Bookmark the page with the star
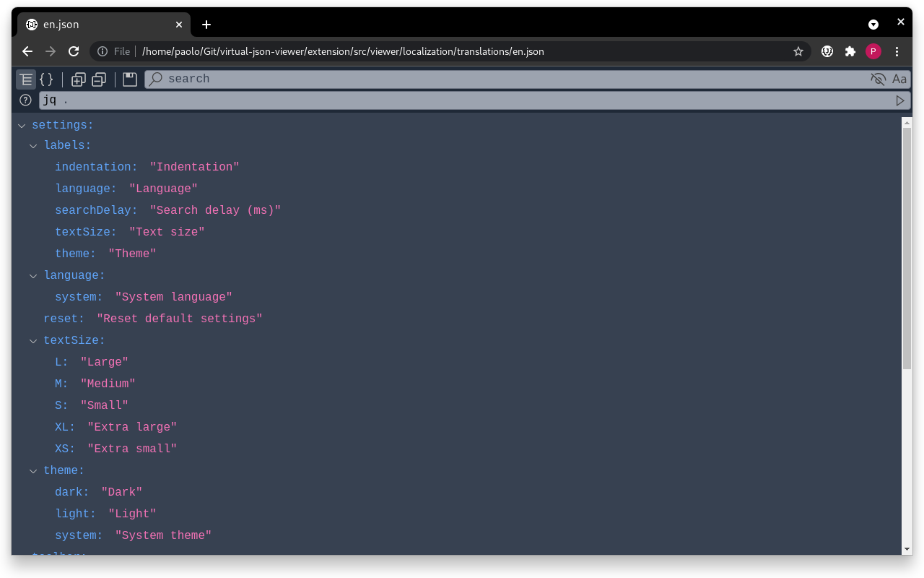This screenshot has width=924, height=578. (x=798, y=51)
